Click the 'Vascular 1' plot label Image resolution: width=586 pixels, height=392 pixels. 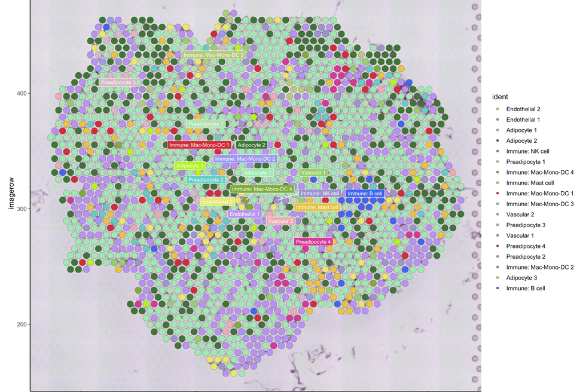[x=313, y=173]
